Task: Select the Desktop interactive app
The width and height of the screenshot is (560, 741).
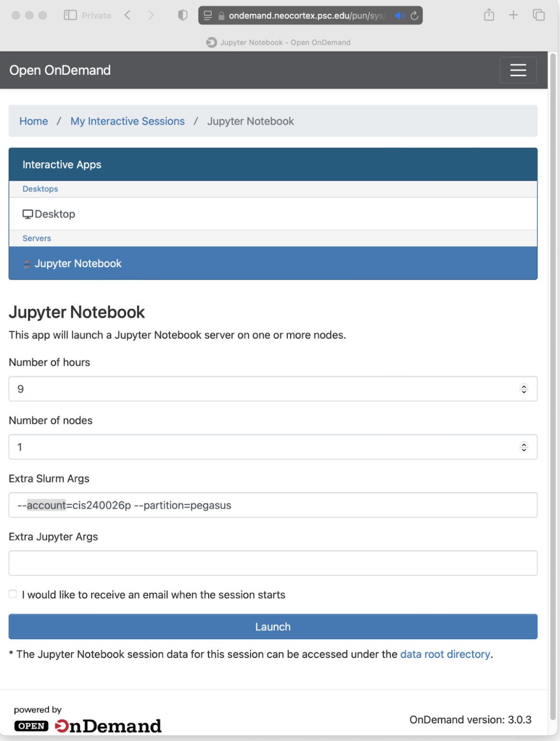Action: pos(273,214)
